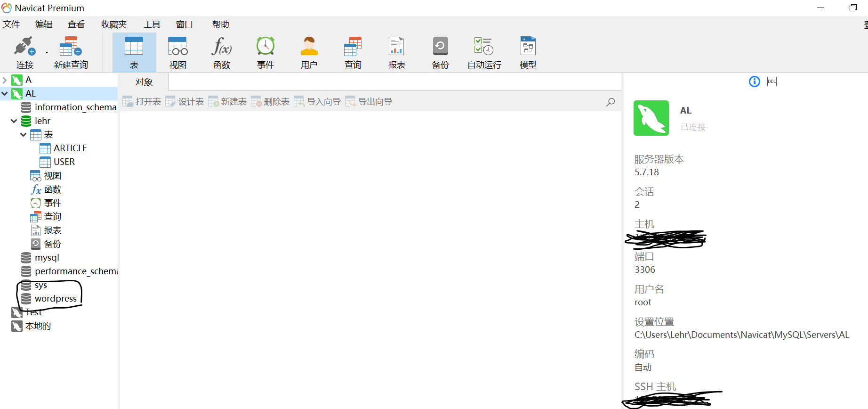
Task: Select the ARTICLE table
Action: tap(70, 148)
